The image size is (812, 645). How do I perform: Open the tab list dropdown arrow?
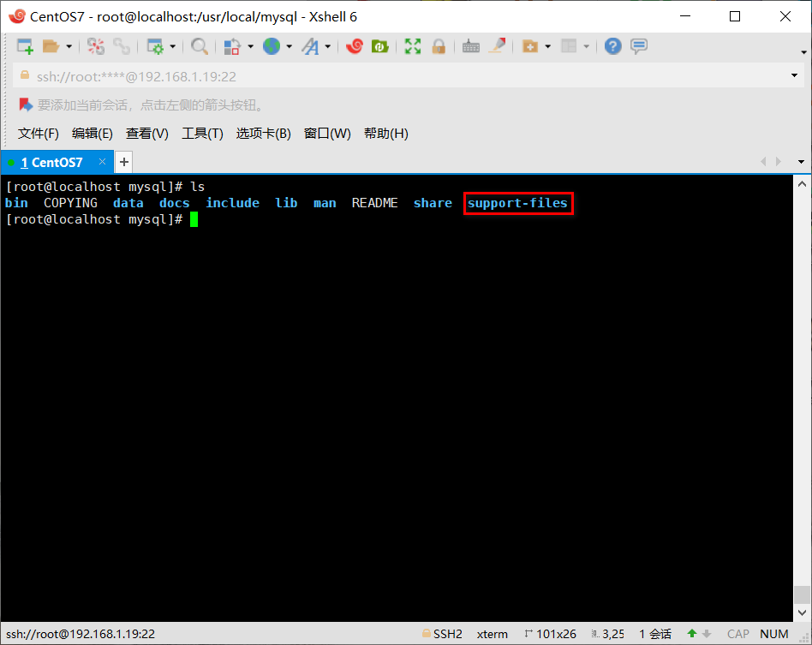(801, 162)
